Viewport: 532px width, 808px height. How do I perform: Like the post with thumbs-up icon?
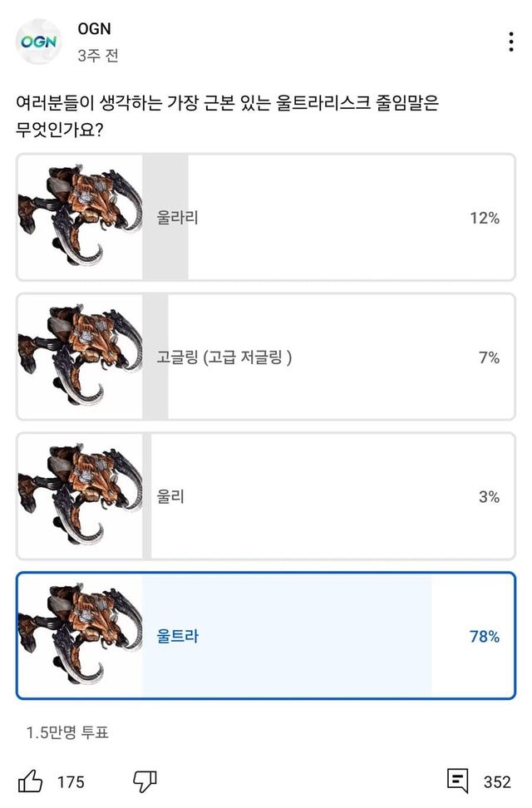coord(31,781)
